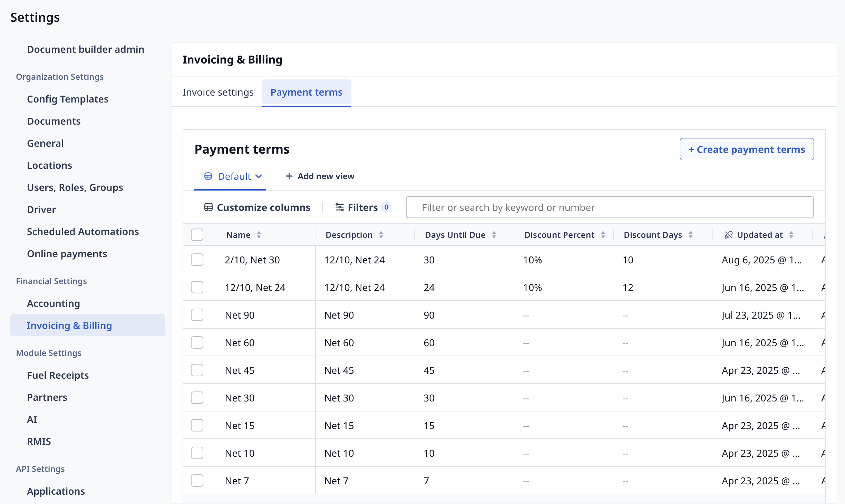
Task: Click the 12/10, Net 24 name cell
Action: point(255,288)
